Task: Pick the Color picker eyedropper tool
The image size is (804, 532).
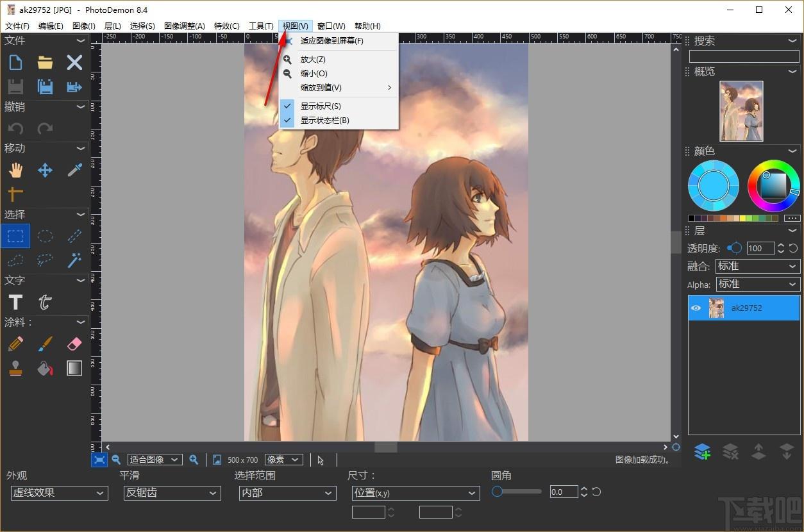Action: click(74, 170)
